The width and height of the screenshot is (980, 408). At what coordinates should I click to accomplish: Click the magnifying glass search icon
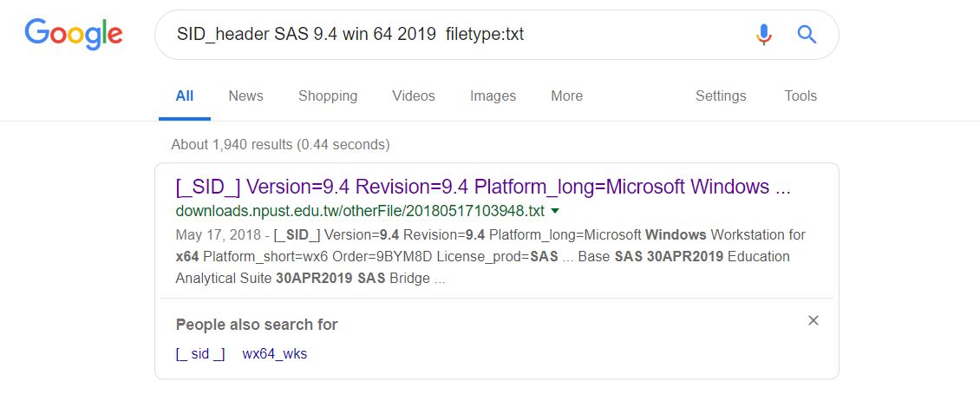pyautogui.click(x=807, y=35)
